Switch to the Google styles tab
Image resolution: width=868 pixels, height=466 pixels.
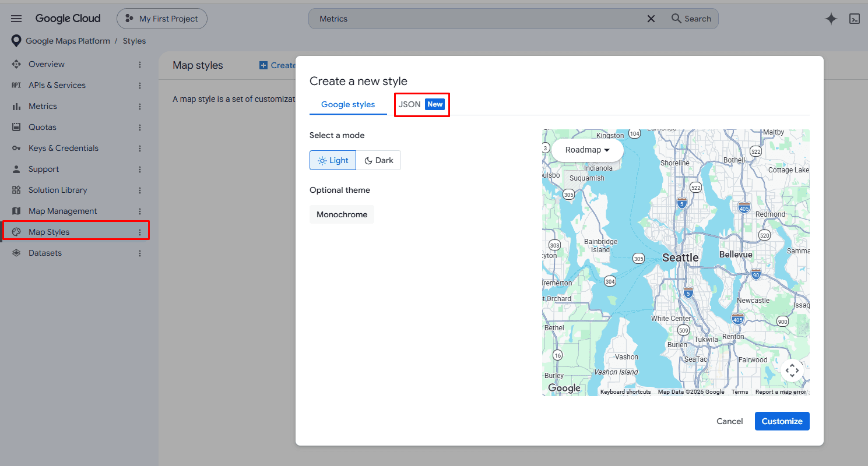click(x=348, y=104)
